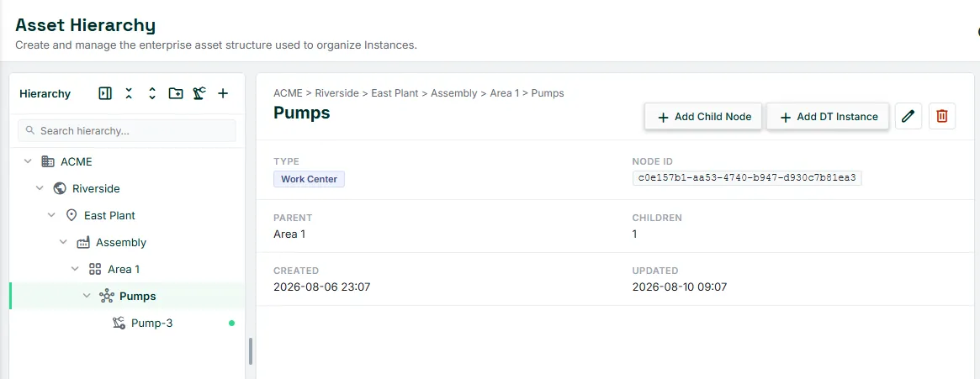
Task: Collapse the Area 1 tree node
Action: click(x=75, y=269)
